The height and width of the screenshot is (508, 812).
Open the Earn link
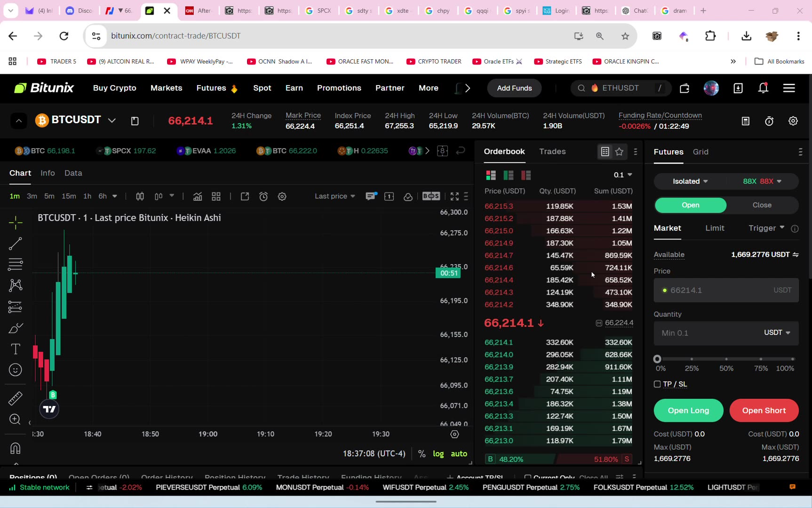(x=294, y=88)
